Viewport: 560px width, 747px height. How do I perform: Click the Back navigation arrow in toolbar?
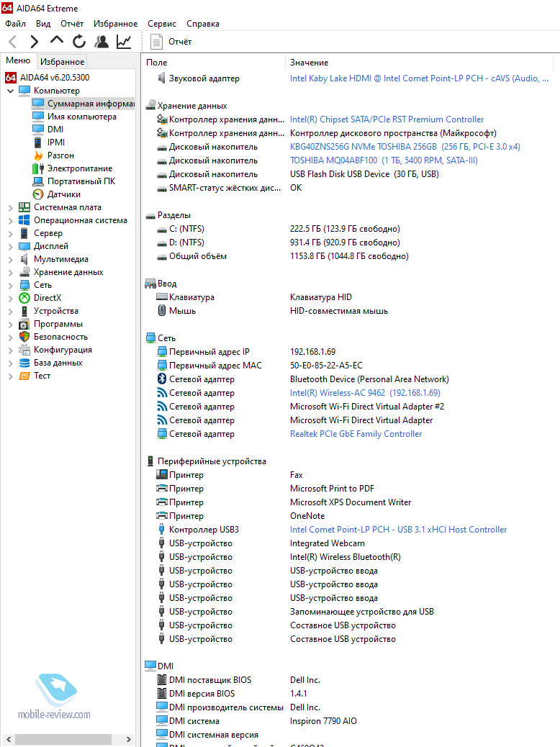point(12,42)
